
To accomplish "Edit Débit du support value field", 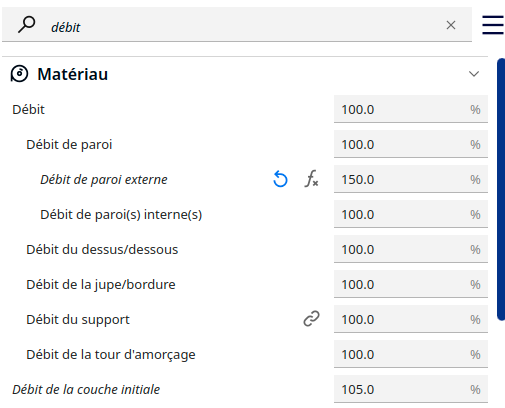I will [411, 319].
